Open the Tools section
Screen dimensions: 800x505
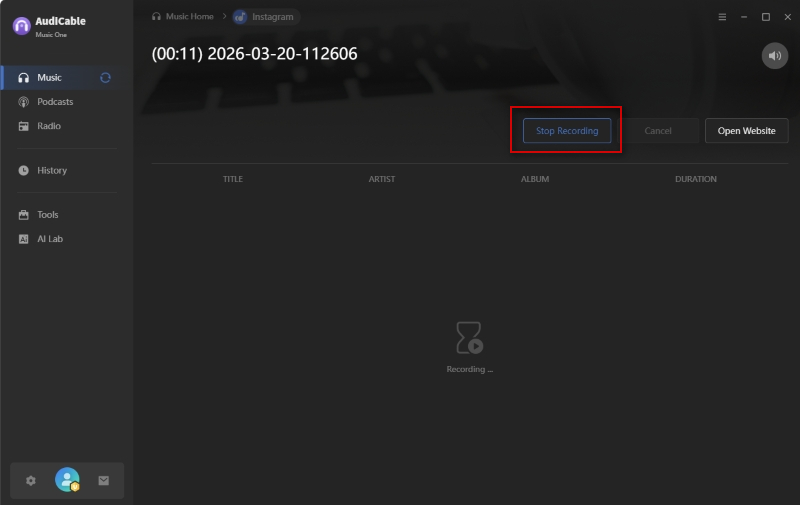pyautogui.click(x=67, y=215)
